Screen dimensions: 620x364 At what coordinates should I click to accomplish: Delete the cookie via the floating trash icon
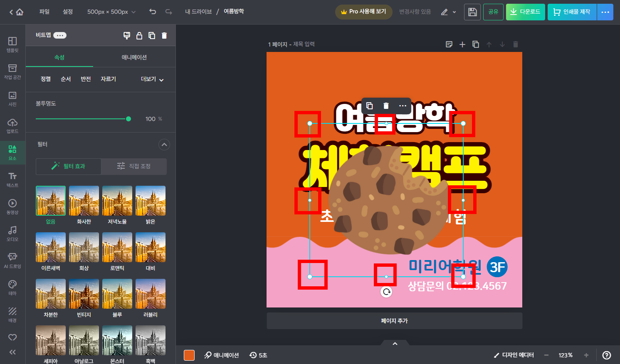(385, 106)
